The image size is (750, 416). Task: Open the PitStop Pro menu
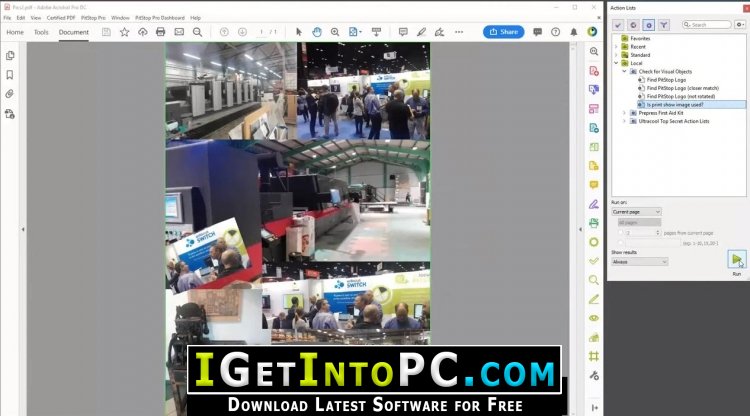(93, 17)
